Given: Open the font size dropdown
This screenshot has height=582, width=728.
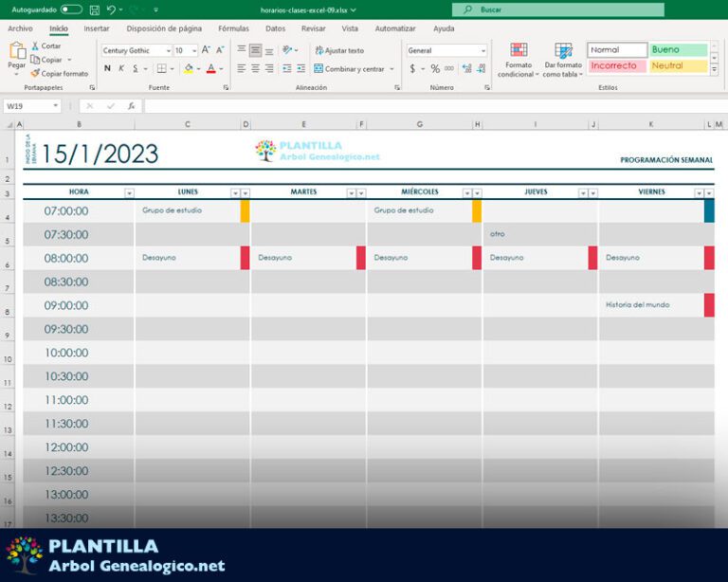Looking at the screenshot, I should pyautogui.click(x=194, y=50).
